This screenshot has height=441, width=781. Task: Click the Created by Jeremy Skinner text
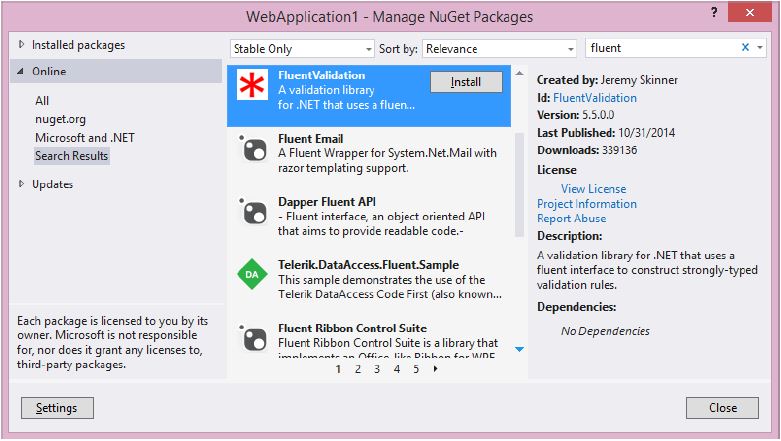[607, 80]
